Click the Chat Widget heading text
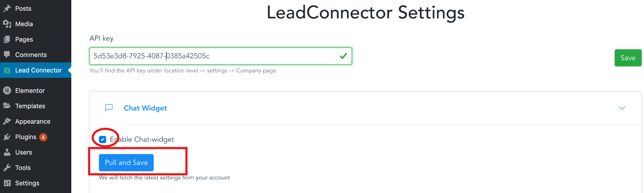Image resolution: width=644 pixels, height=193 pixels. coord(145,108)
